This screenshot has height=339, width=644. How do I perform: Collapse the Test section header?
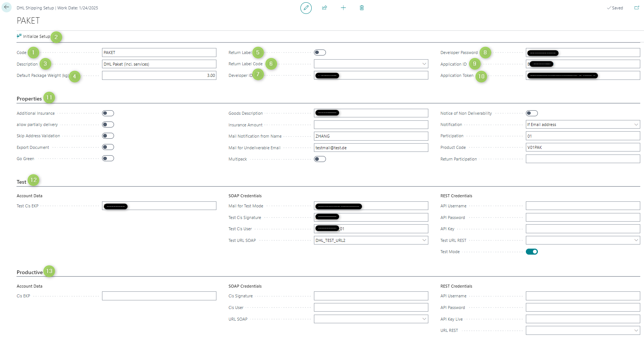coord(21,182)
